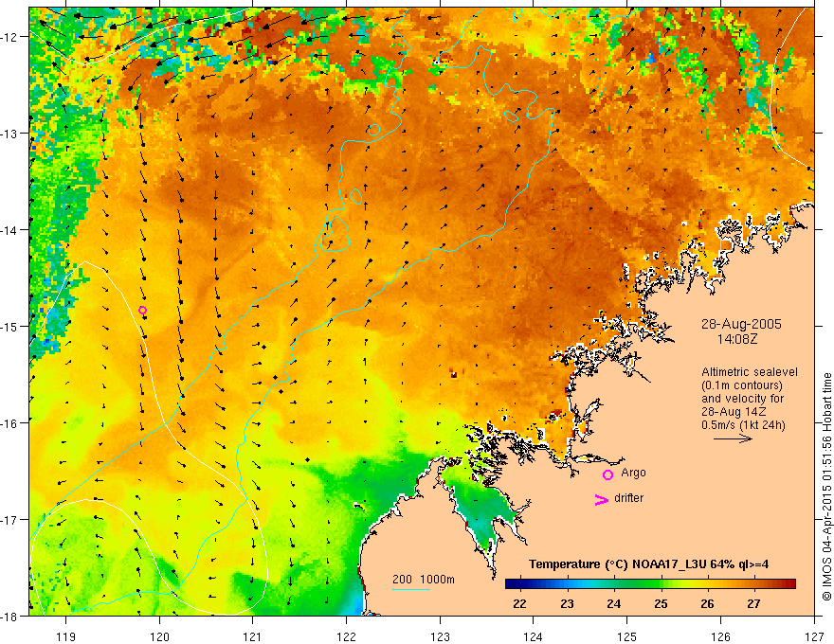Click the magenta Argo float circle on the map

(142, 311)
